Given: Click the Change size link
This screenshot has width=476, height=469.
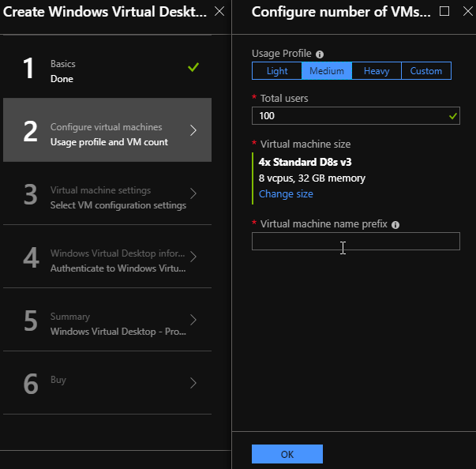Looking at the screenshot, I should pyautogui.click(x=286, y=194).
